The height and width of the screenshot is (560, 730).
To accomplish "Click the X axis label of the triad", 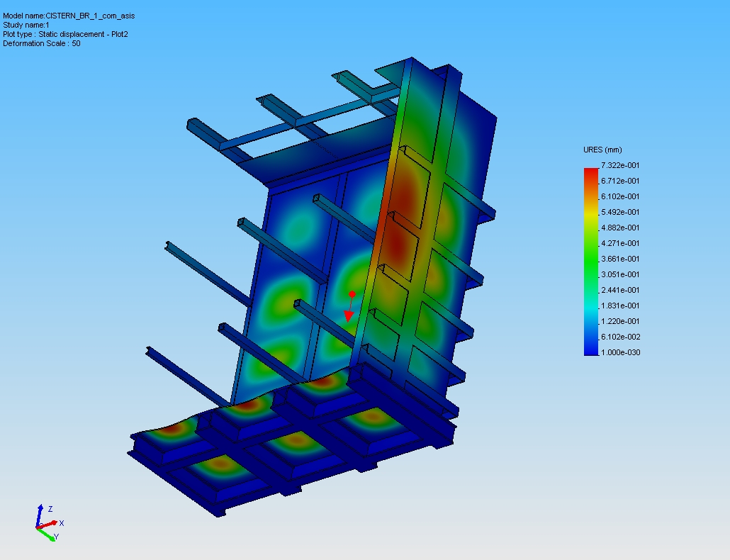I will (62, 523).
